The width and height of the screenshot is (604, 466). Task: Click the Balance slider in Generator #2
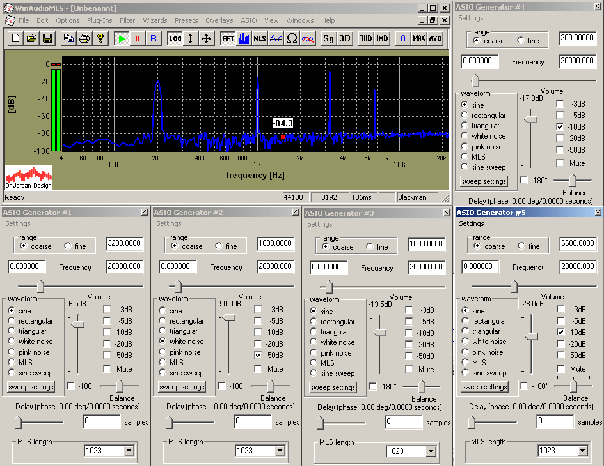[x=270, y=384]
